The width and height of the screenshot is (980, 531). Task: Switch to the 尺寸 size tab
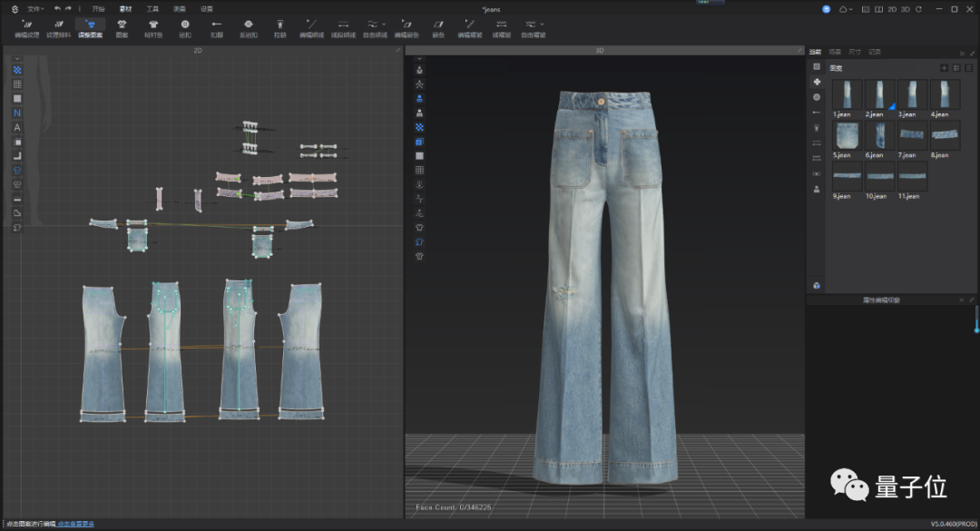854,53
